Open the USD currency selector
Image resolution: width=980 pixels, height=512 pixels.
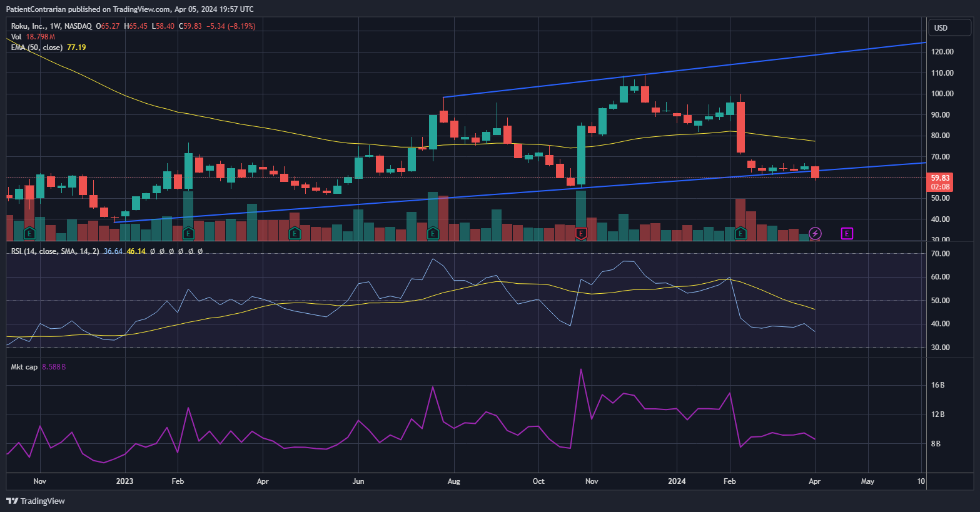(949, 28)
